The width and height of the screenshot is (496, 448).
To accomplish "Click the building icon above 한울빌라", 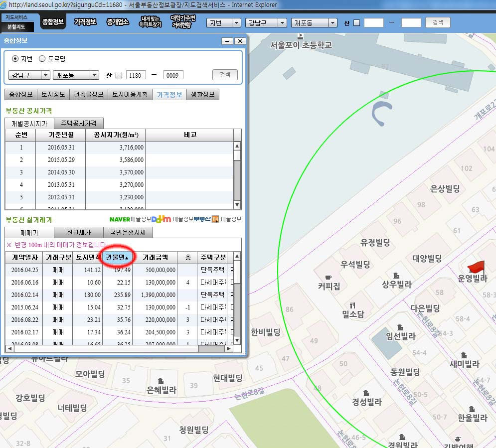I will [472, 409].
